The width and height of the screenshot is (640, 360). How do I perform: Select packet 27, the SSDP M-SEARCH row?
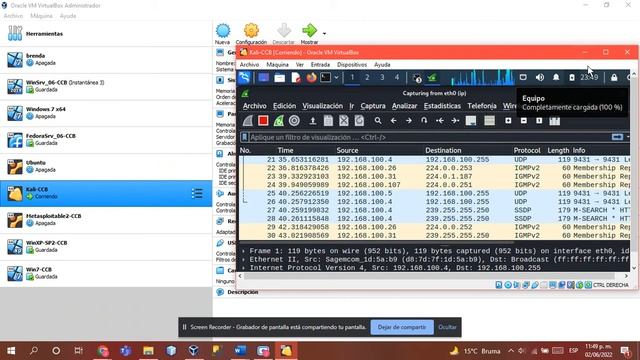(x=434, y=210)
